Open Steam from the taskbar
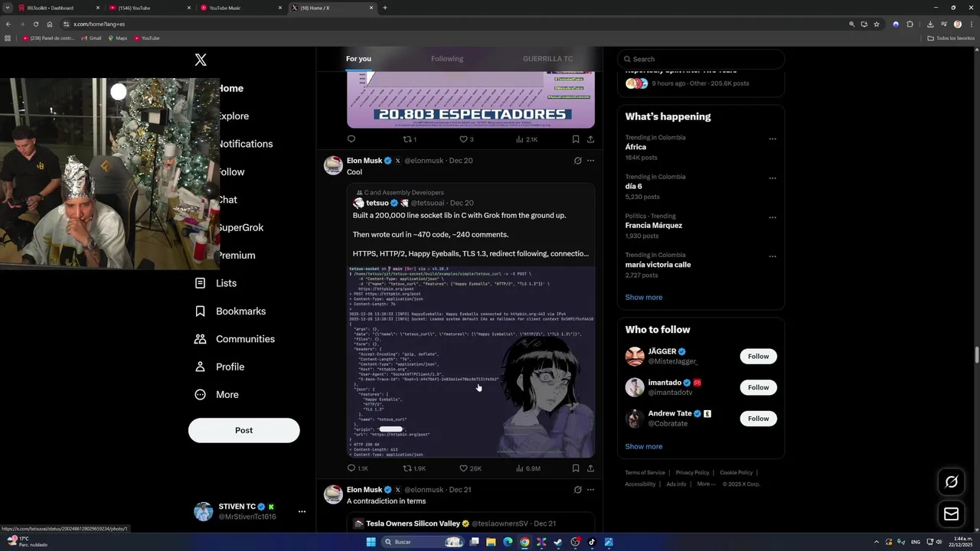 558,542
